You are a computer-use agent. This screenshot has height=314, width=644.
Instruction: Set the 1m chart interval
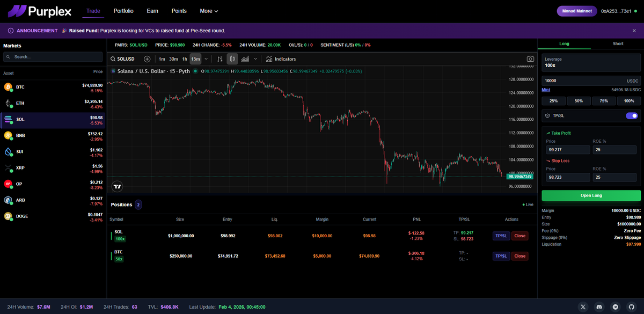point(162,59)
